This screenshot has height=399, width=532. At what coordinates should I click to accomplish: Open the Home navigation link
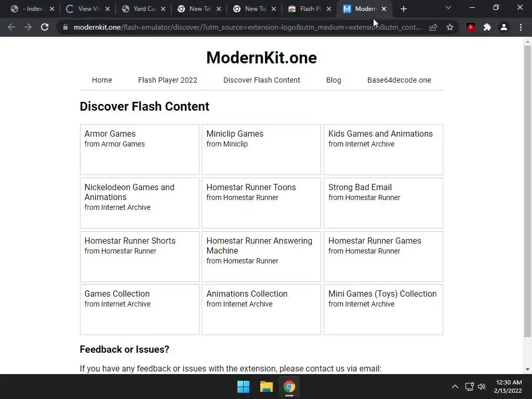click(102, 80)
